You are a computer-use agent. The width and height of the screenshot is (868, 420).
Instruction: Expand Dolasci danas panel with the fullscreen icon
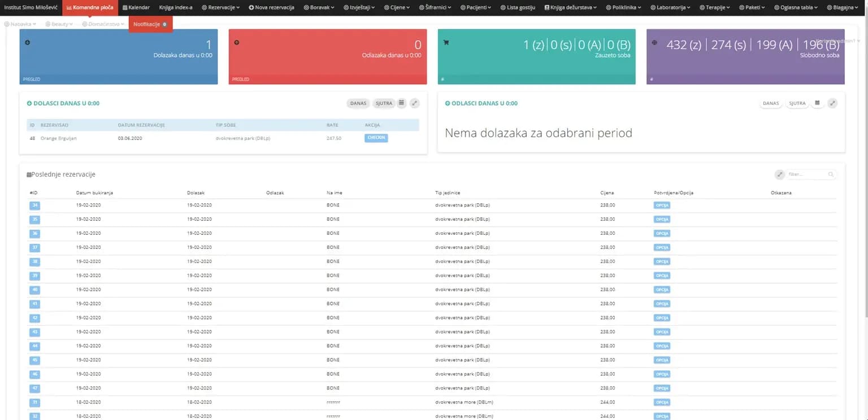pyautogui.click(x=414, y=103)
